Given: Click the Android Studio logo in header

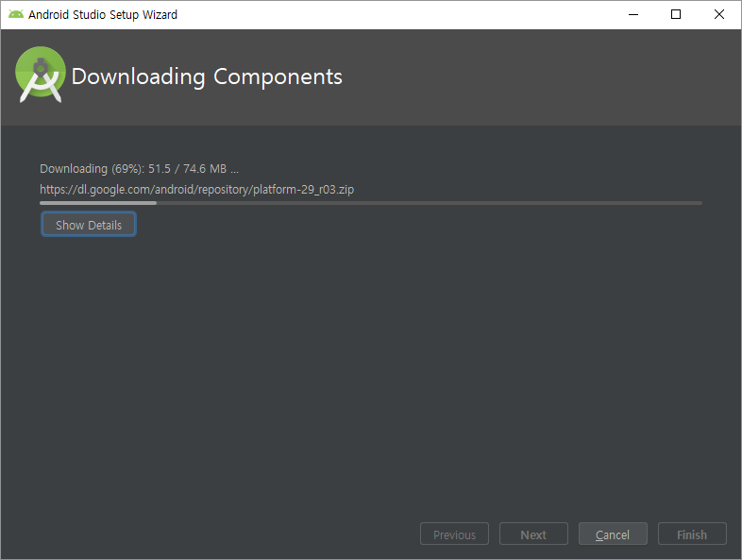Looking at the screenshot, I should click(41, 75).
